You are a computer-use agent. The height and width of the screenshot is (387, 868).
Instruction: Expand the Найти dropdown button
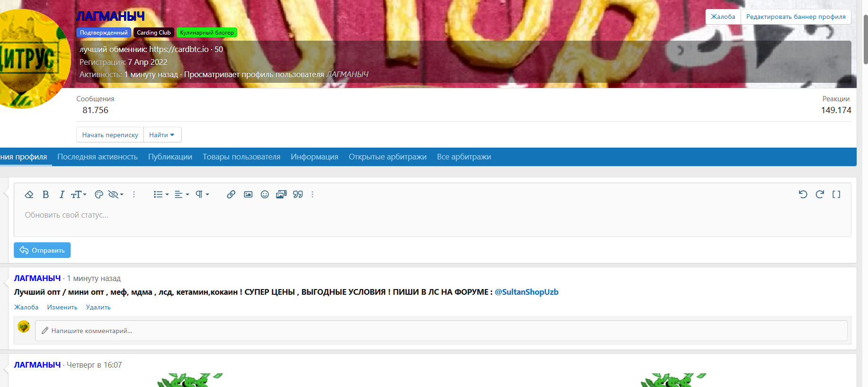pos(162,135)
